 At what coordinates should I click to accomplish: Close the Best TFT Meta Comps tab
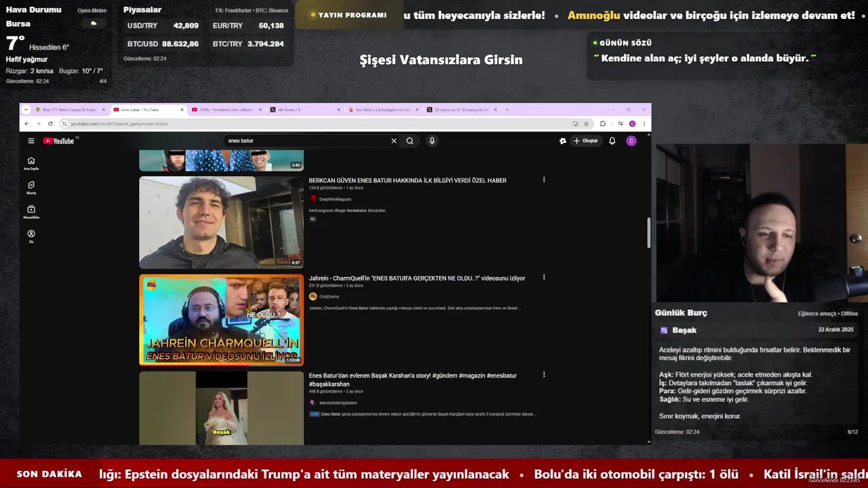click(104, 109)
